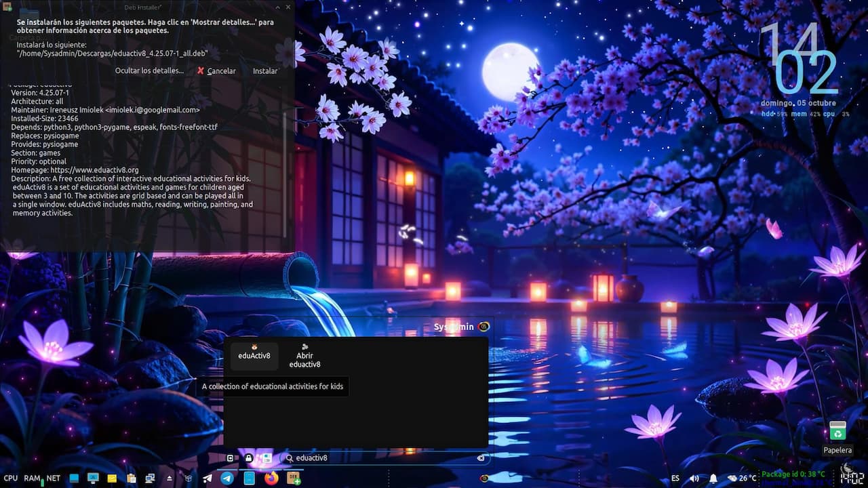The width and height of the screenshot is (868, 488).
Task: Switch to the Deb Installer taskbar entry
Action: click(294, 479)
